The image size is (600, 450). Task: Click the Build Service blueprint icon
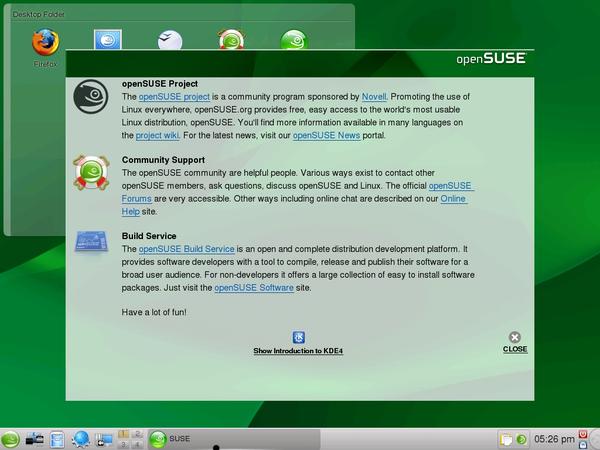pyautogui.click(x=91, y=241)
